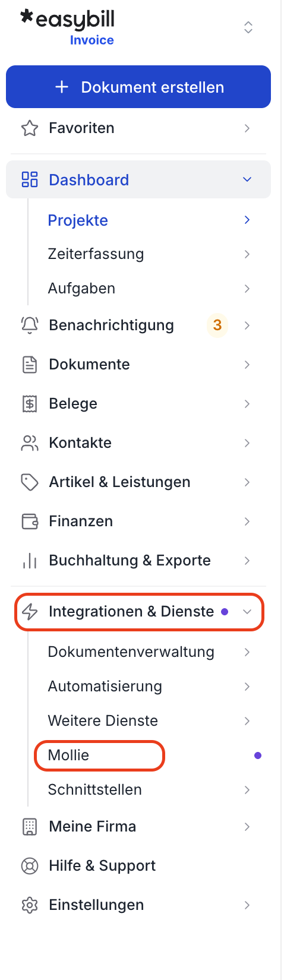The width and height of the screenshot is (284, 980).
Task: Collapse Integrationen & Dienste chevron
Action: 247,611
